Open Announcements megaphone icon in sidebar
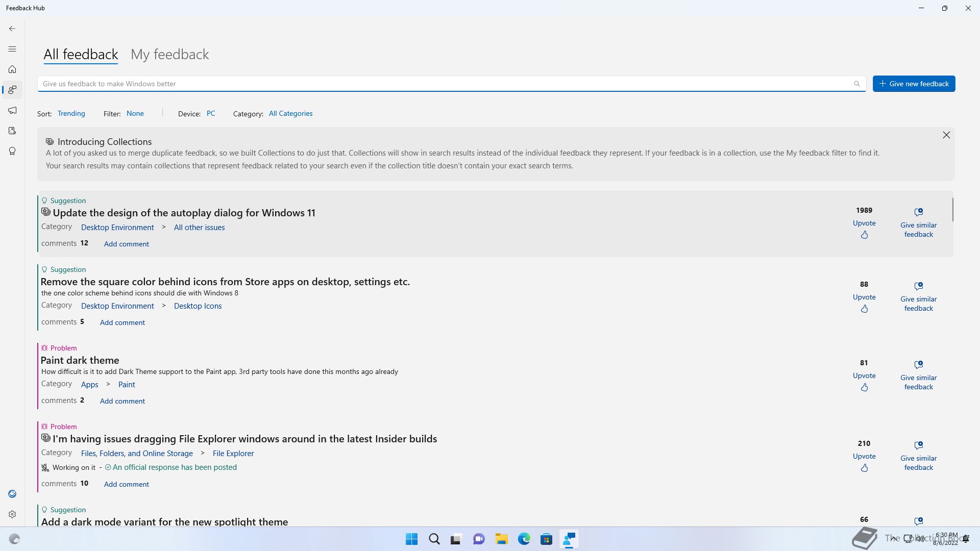Screen dimensions: 980x551 click(12, 110)
